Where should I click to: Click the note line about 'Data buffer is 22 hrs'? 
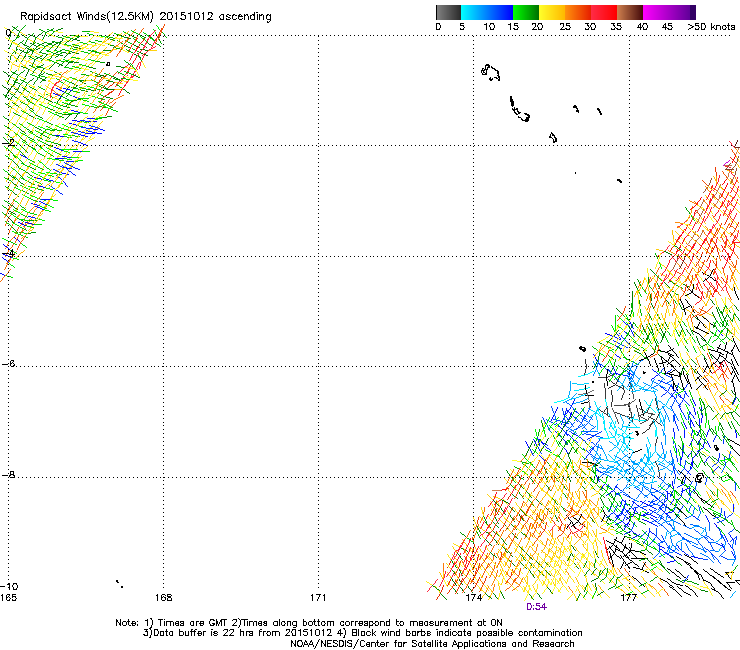coord(362,633)
